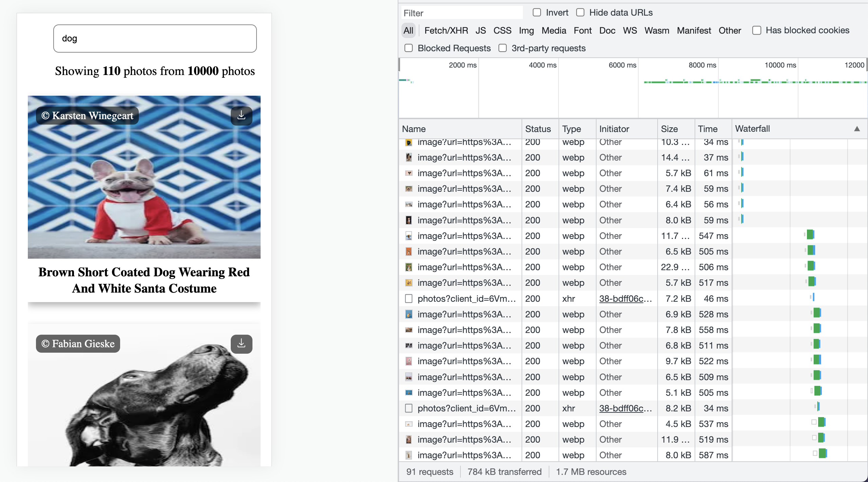Toggle Hide data URLs checkbox
Image resolution: width=868 pixels, height=482 pixels.
coord(580,13)
